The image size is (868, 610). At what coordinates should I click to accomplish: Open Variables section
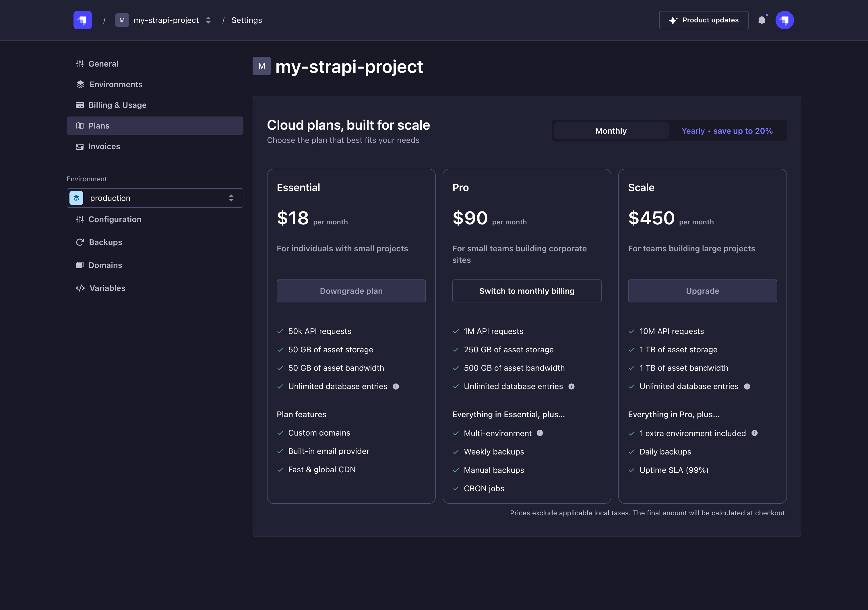point(155,288)
